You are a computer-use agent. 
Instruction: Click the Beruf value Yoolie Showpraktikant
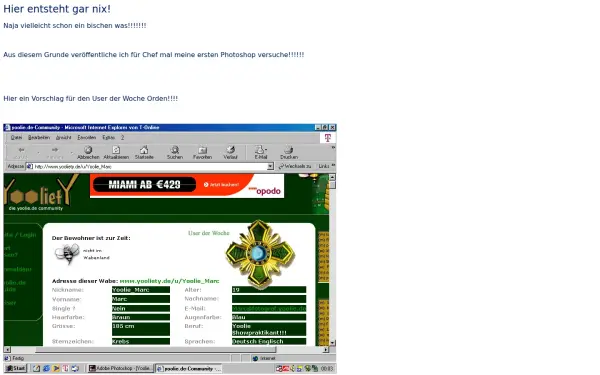click(x=269, y=329)
